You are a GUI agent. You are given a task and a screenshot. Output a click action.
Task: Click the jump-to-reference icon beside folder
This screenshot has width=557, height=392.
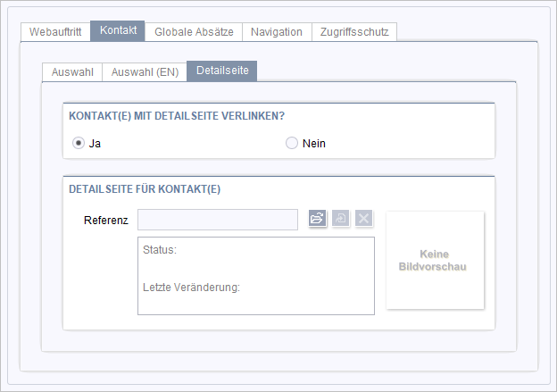pos(341,218)
